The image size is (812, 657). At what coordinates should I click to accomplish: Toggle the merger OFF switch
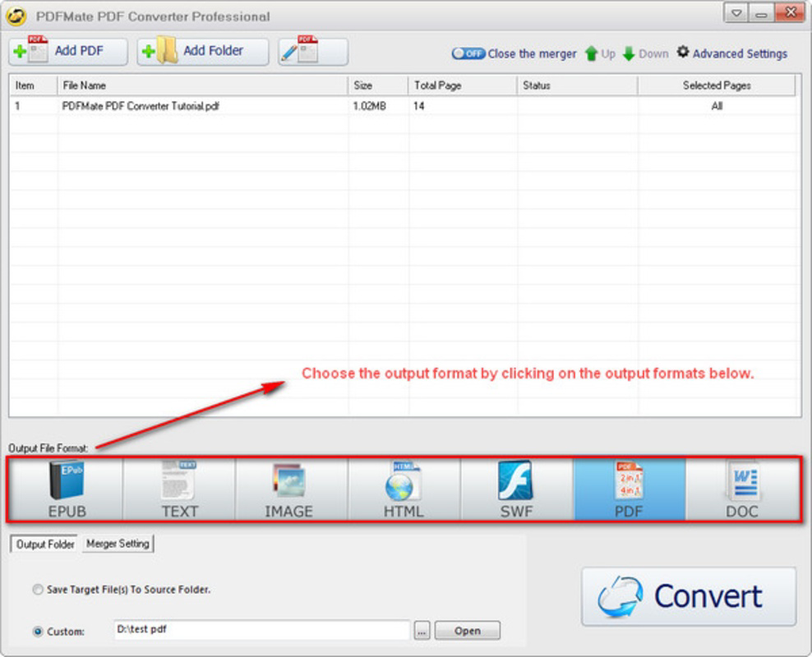click(468, 53)
